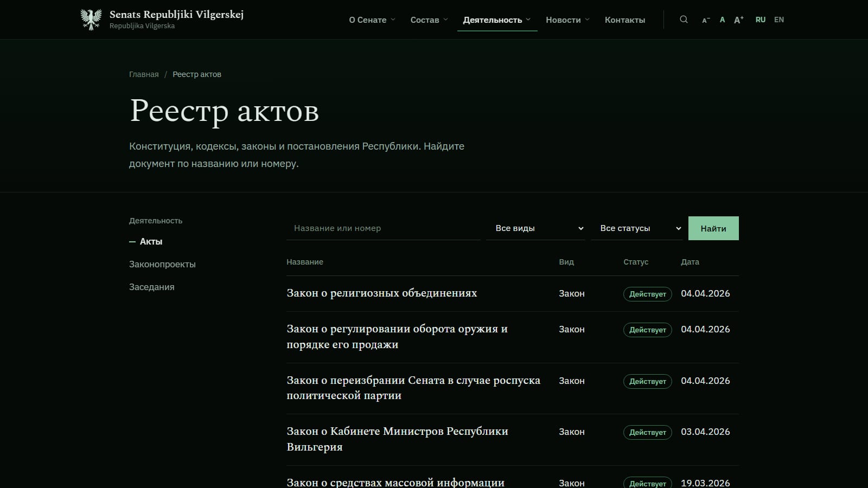Open the Контакты page
868x488 pixels.
pyautogui.click(x=625, y=20)
